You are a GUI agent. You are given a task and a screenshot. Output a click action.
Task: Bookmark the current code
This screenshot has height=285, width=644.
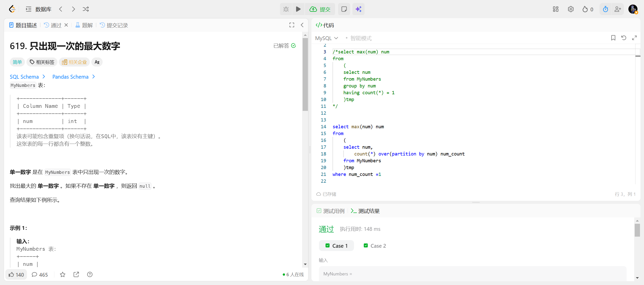(x=613, y=38)
